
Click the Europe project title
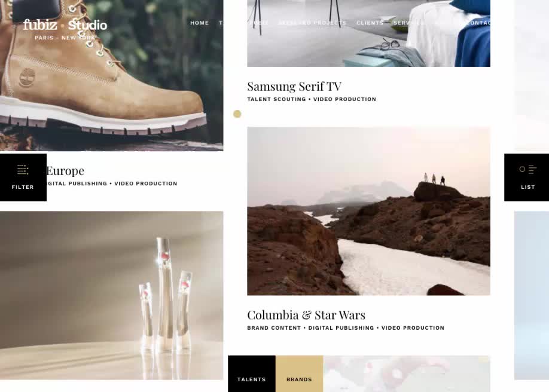(x=65, y=171)
